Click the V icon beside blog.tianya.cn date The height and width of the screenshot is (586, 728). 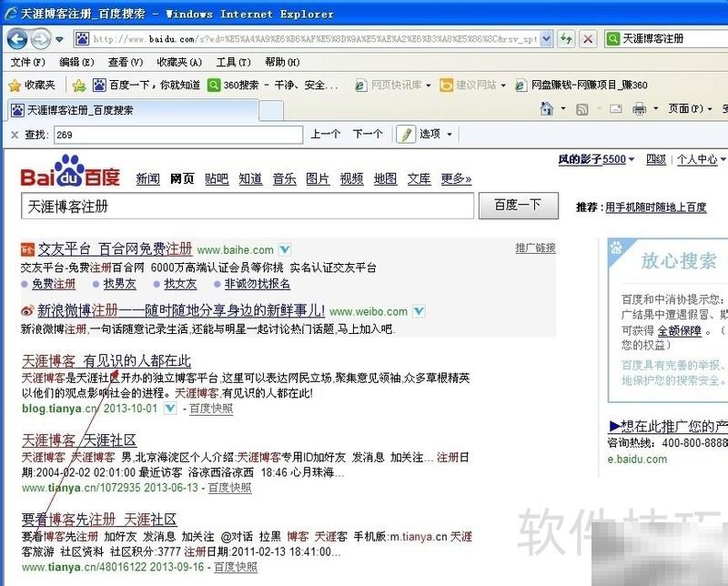[170, 409]
